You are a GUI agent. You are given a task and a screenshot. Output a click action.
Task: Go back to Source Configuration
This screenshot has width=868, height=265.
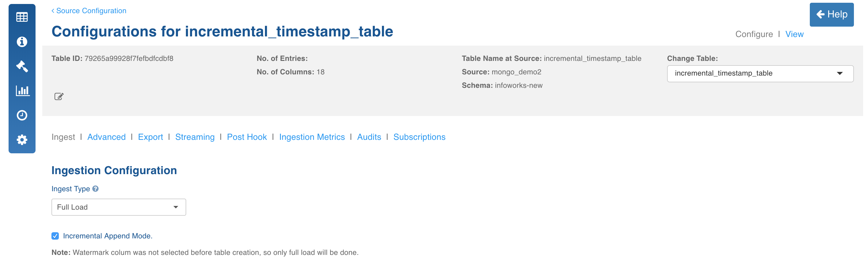[x=89, y=11]
